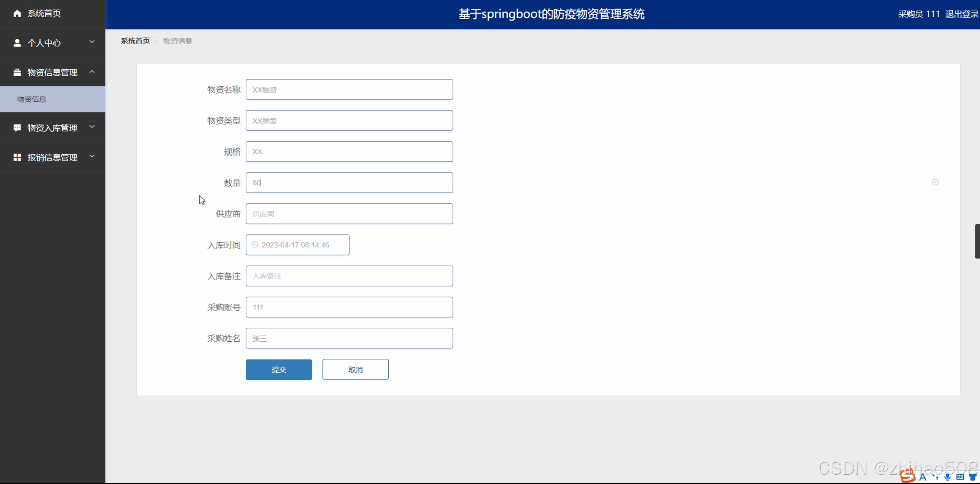Select the 物资信息 submenu item
The width and height of the screenshot is (980, 484).
click(32, 100)
